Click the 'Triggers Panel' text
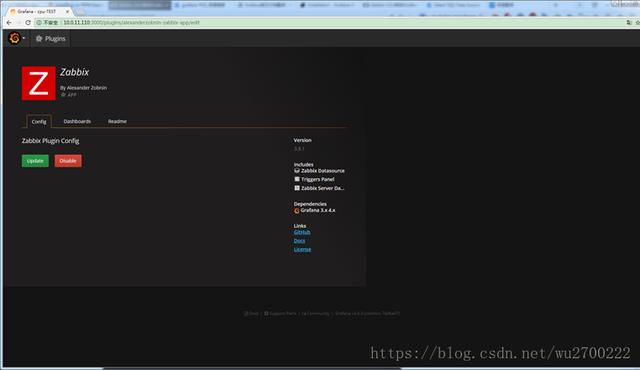 tap(318, 179)
